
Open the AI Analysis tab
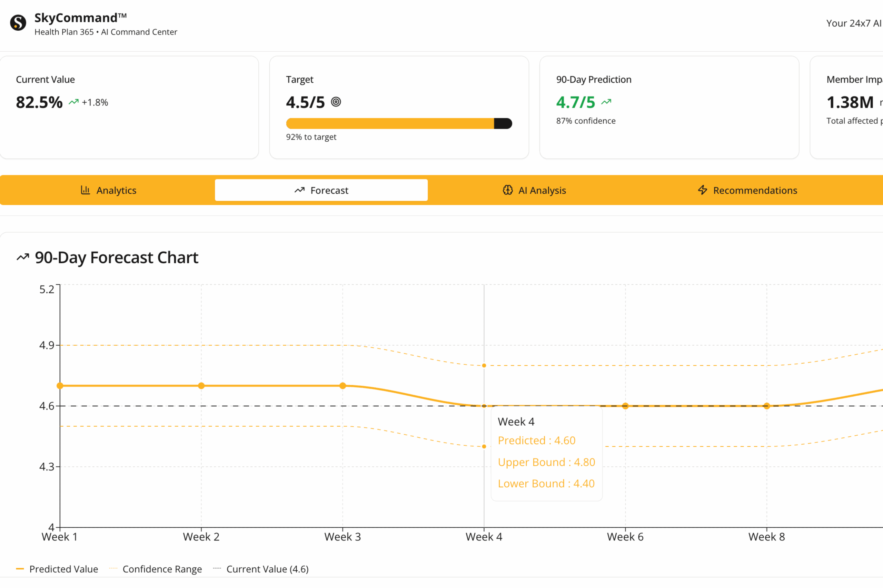534,190
